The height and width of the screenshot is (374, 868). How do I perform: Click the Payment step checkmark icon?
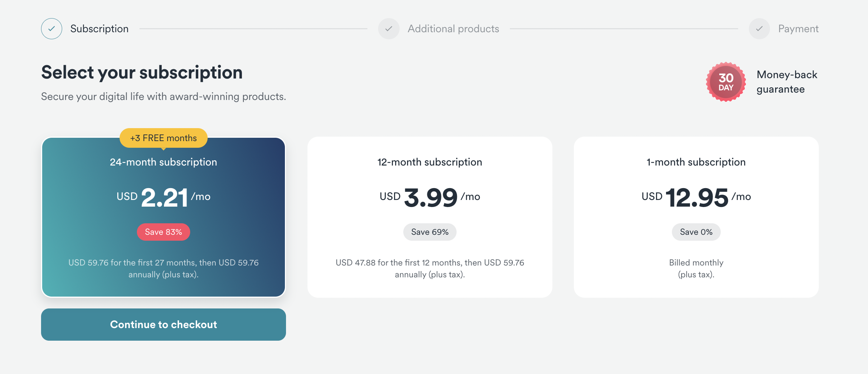[x=759, y=29]
